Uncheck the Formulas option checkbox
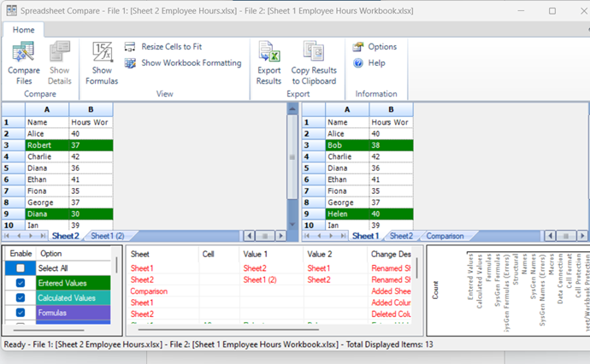 click(21, 313)
